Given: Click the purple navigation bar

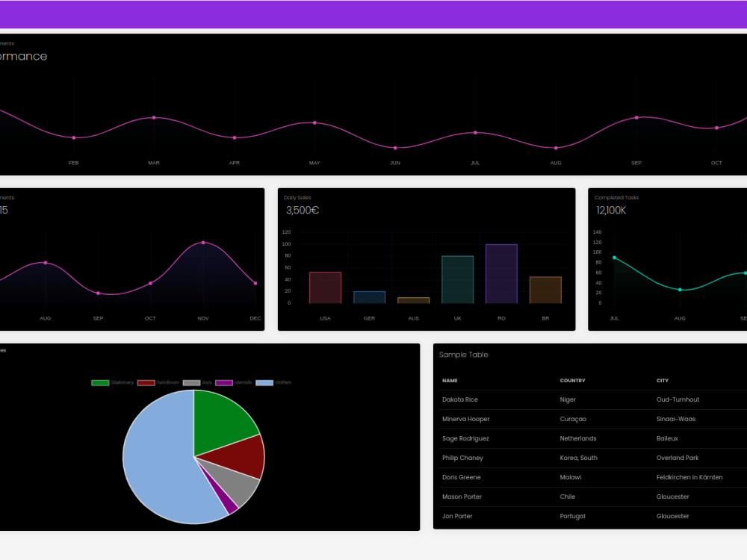Looking at the screenshot, I should 373,13.
